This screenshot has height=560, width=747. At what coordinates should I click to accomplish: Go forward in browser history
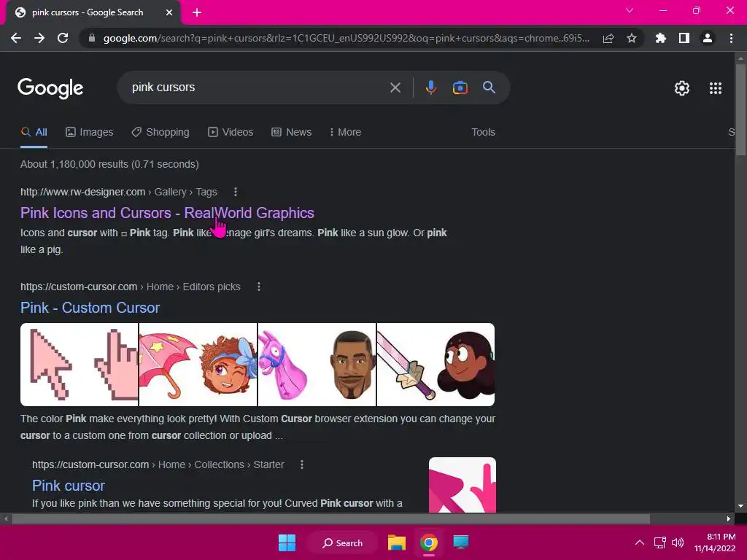click(39, 38)
